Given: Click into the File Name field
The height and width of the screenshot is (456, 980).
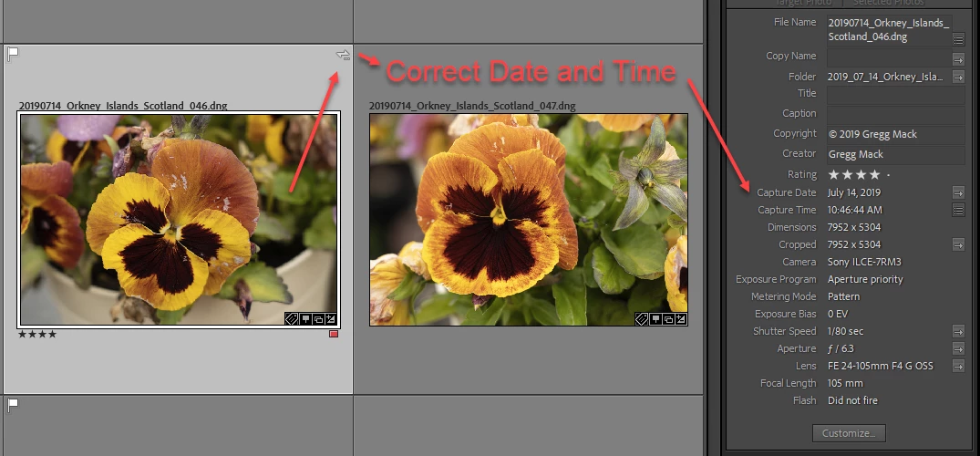Looking at the screenshot, I should coord(888,30).
